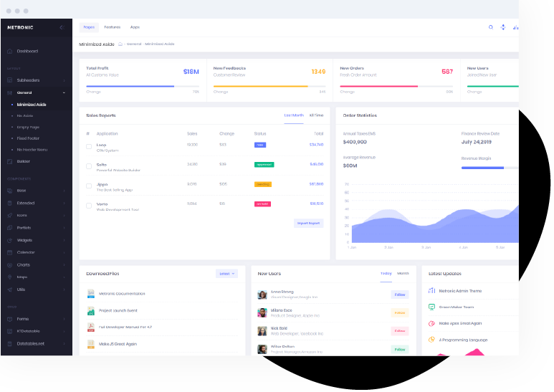
Task: Select the Jippo row checkbox
Action: tap(89, 186)
